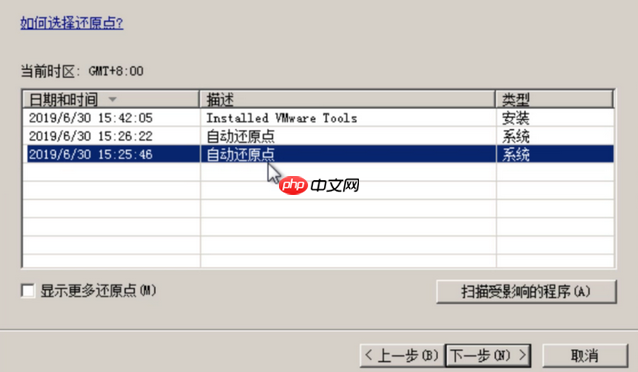Select the Installed VMware Tools description cell
The height and width of the screenshot is (372, 638).
pos(282,118)
